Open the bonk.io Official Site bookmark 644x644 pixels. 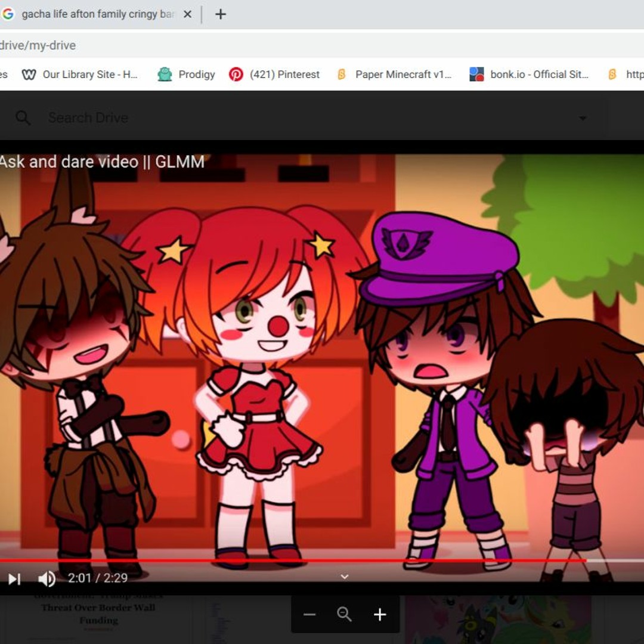pos(529,75)
